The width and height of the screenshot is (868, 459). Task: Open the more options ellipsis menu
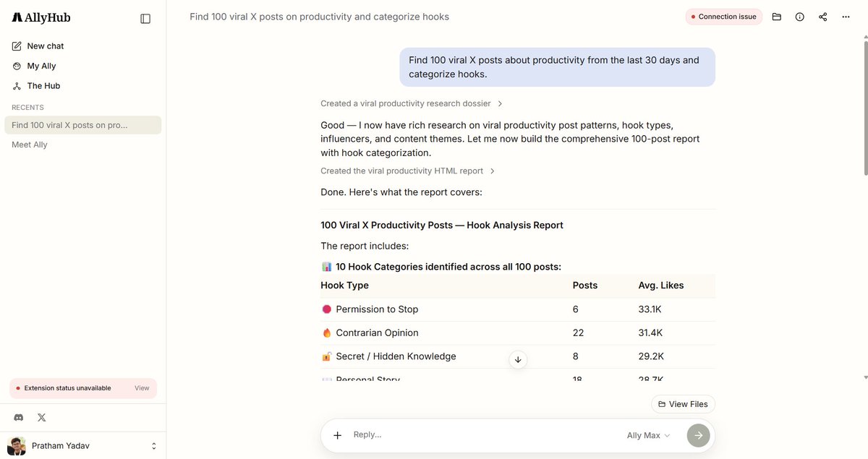click(846, 17)
